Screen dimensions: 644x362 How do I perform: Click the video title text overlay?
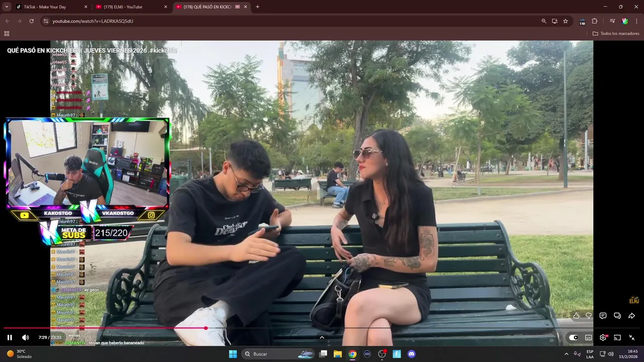92,51
